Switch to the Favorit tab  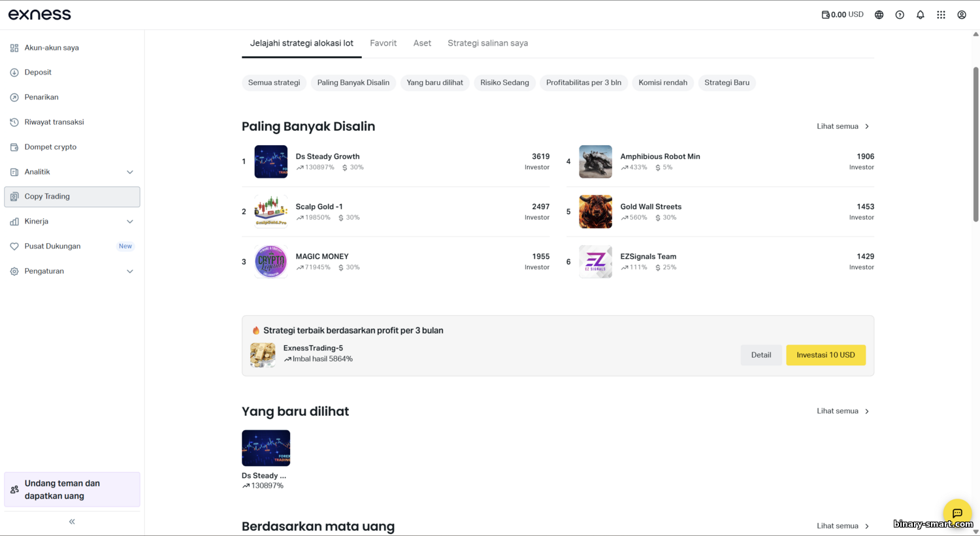click(383, 43)
